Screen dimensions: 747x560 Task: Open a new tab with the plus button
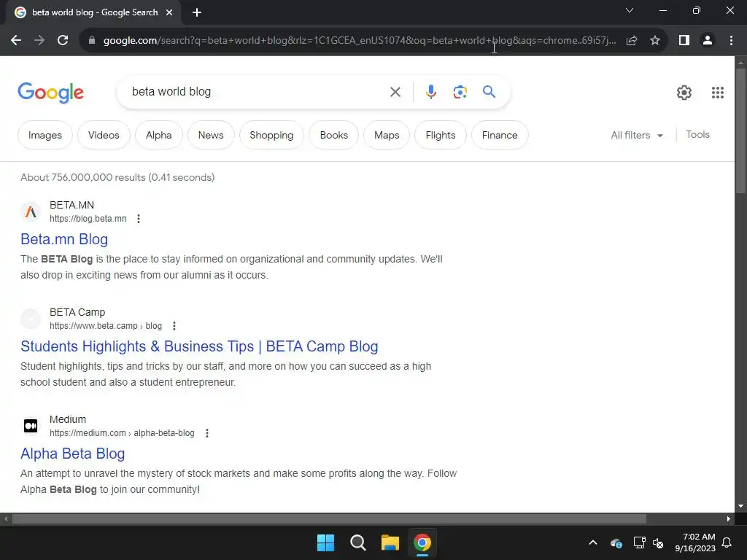tap(197, 12)
